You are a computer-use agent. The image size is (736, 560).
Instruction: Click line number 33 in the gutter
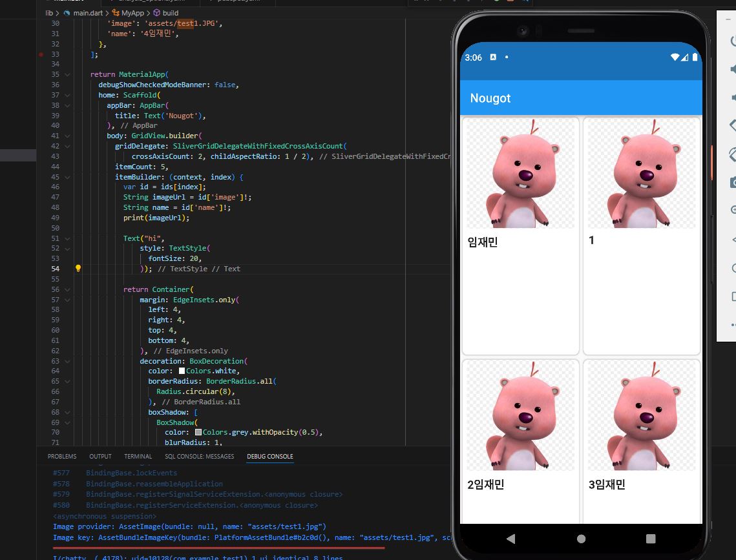pyautogui.click(x=56, y=54)
